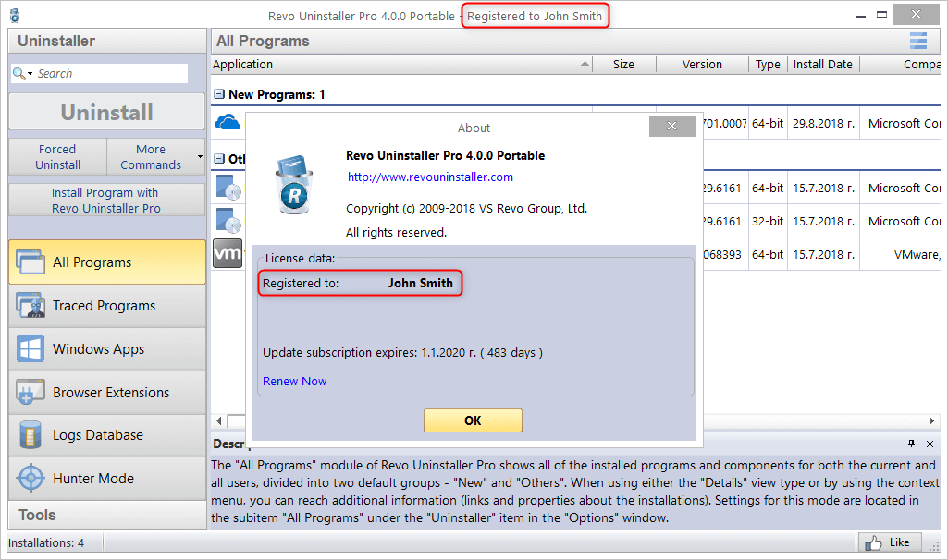
Task: Sort by the Size column header
Action: (624, 64)
